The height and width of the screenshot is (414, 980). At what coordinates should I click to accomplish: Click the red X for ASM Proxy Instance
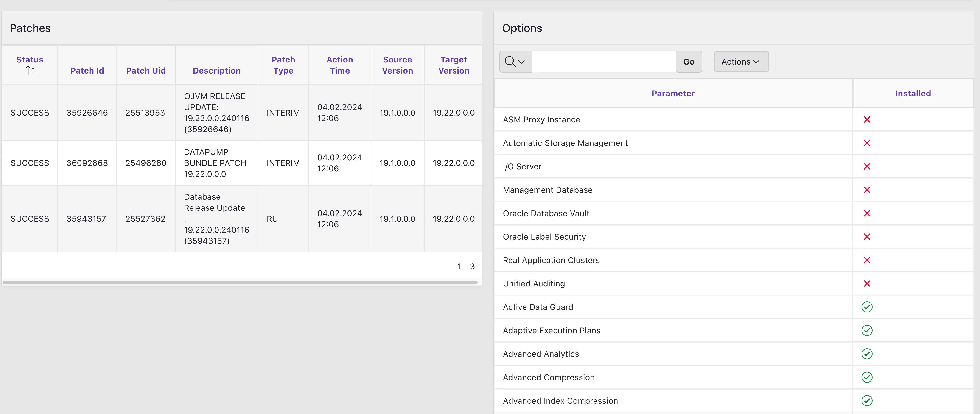tap(867, 120)
